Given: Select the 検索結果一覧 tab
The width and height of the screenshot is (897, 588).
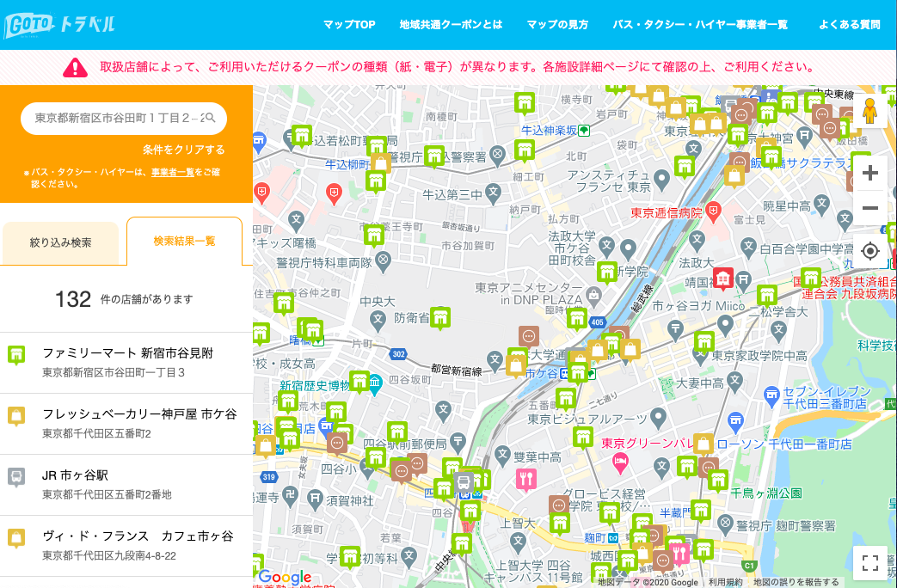Looking at the screenshot, I should click(x=184, y=242).
